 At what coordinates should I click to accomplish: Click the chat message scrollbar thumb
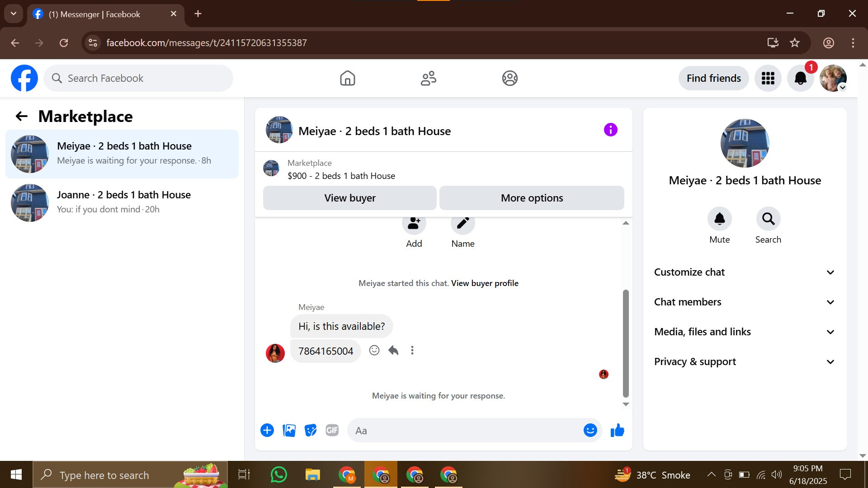tap(626, 343)
